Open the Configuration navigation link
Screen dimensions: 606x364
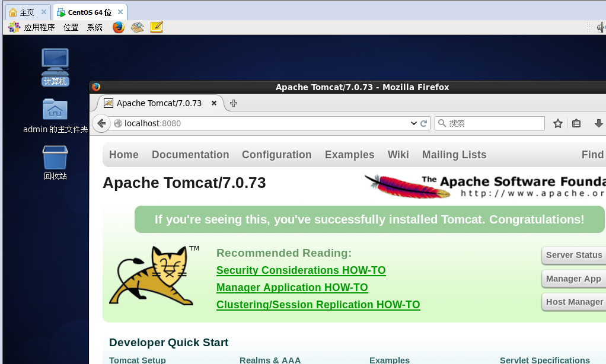pos(277,155)
